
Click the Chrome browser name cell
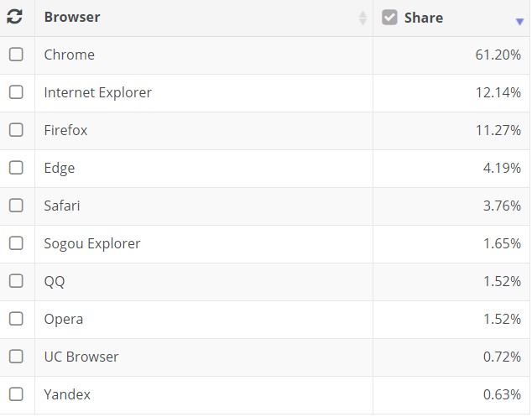pos(70,55)
